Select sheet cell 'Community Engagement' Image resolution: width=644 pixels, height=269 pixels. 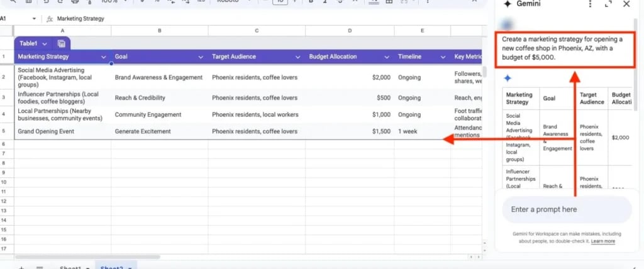pos(159,114)
